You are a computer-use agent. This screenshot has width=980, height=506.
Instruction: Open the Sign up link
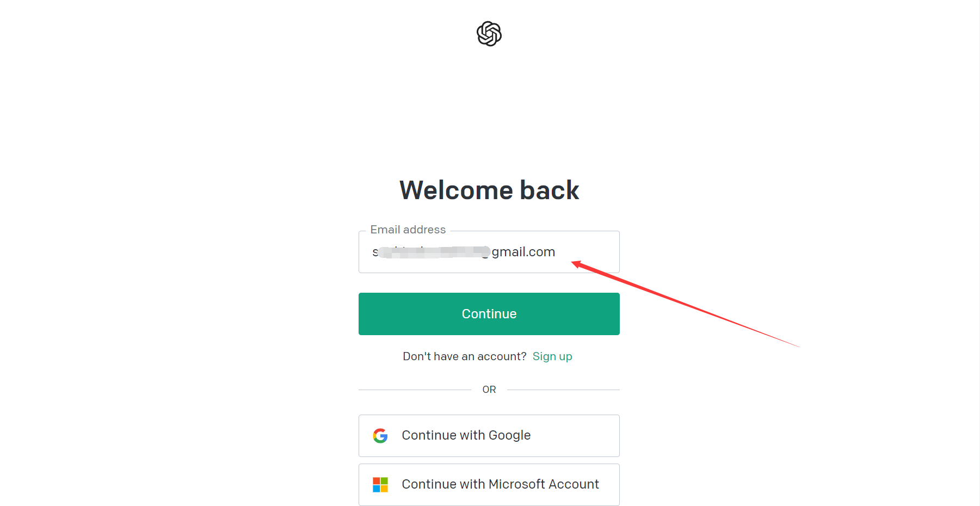(552, 356)
